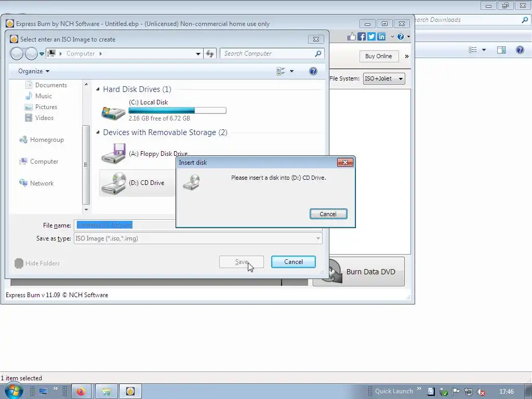Click the Express Burn taskbar button
This screenshot has height=399, width=532.
click(x=130, y=392)
